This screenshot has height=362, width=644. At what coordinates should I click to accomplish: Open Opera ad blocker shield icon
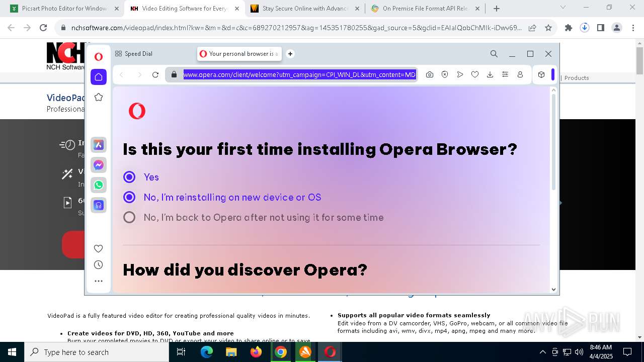445,74
